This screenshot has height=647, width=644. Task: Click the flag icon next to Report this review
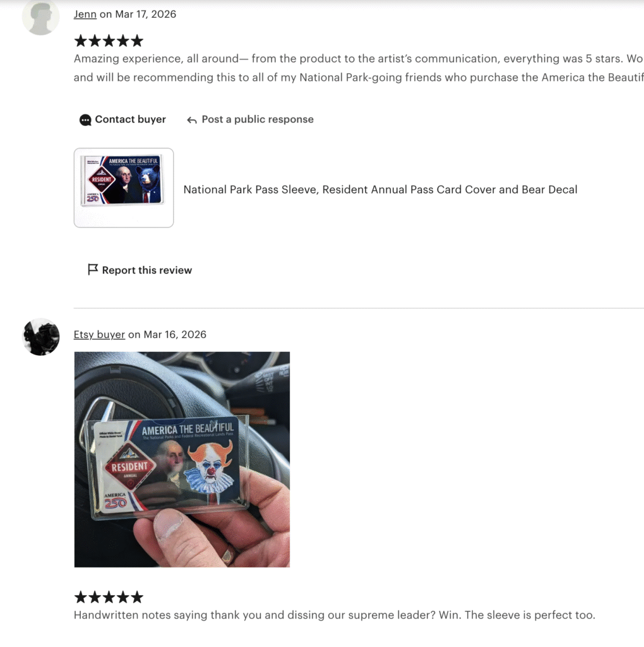pyautogui.click(x=93, y=269)
